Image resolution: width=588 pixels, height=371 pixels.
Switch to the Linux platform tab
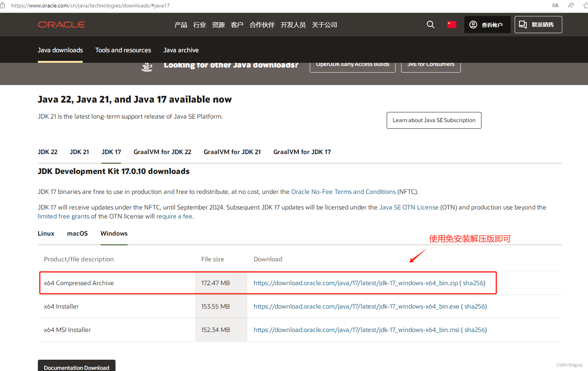point(46,233)
